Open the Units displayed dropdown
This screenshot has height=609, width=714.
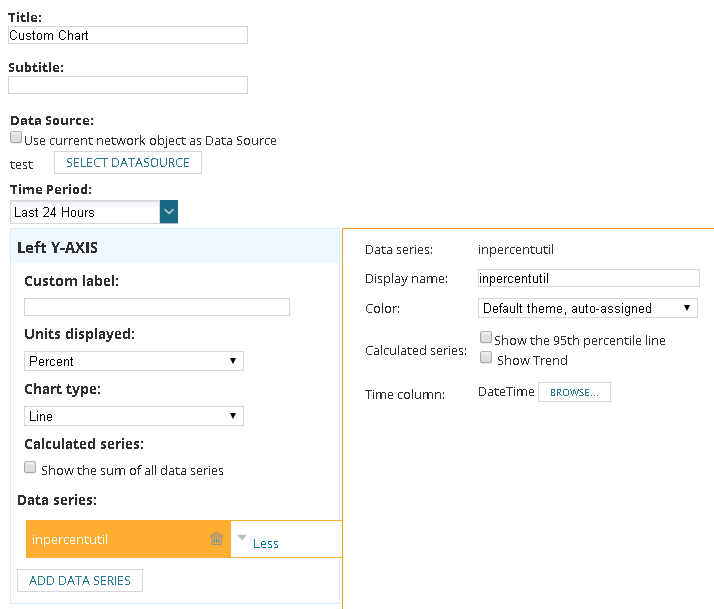tap(134, 361)
